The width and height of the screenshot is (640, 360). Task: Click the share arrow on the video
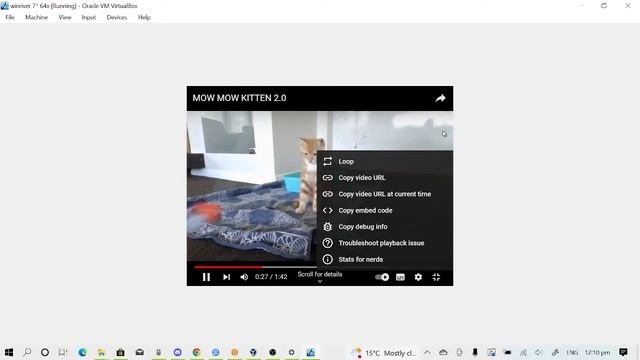(440, 98)
